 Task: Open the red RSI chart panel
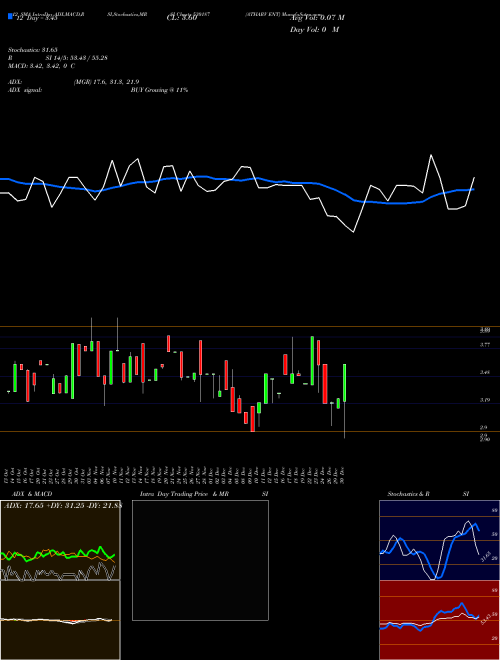pos(439,620)
